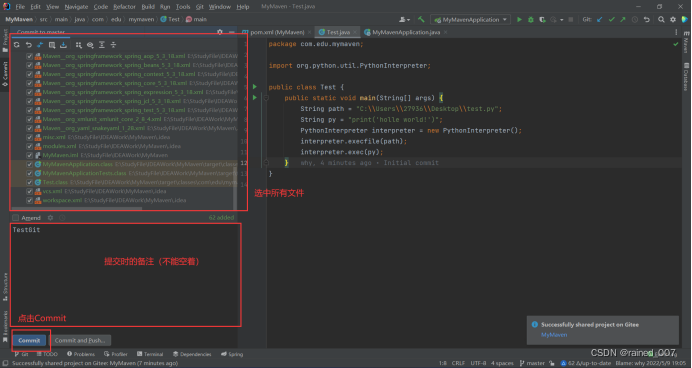Click the Collapse All icon in commit panel
Screen dimensions: 692x368
pyautogui.click(x=113, y=45)
